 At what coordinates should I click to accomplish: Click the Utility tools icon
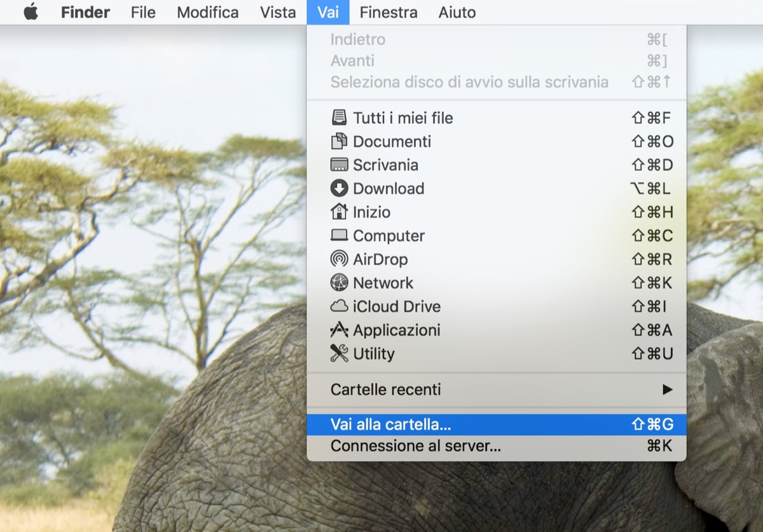coord(340,353)
